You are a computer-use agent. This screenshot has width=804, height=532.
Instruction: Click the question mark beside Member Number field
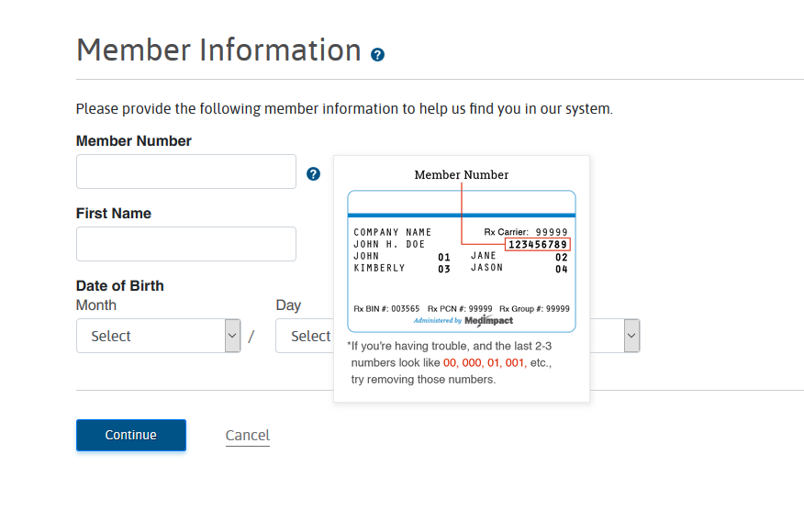click(313, 172)
